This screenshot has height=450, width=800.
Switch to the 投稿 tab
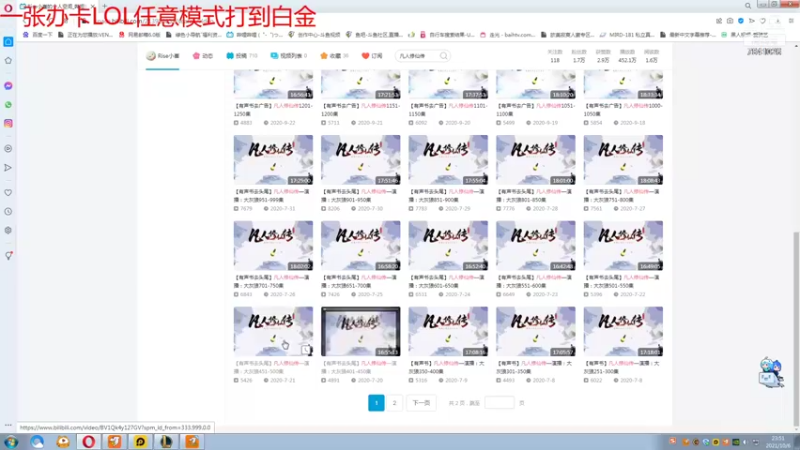click(x=242, y=56)
